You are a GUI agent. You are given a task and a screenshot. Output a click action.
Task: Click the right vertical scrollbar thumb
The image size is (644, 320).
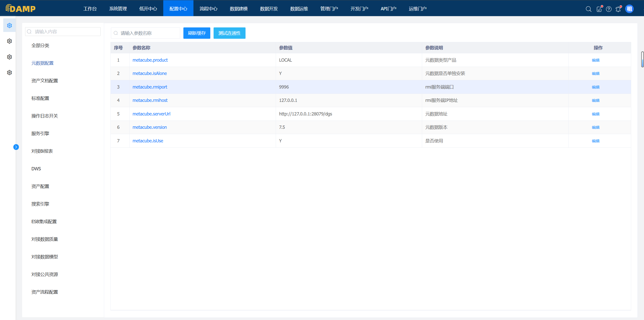point(642,59)
